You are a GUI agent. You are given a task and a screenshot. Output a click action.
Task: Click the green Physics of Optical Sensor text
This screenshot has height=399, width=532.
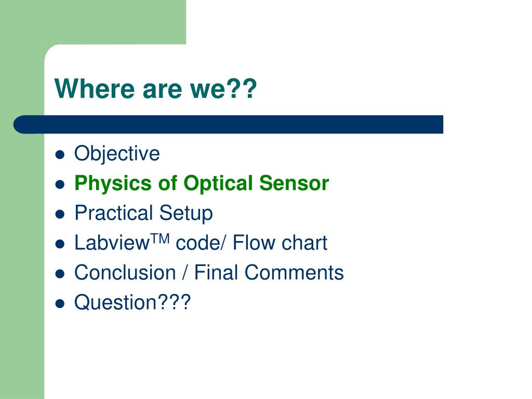(202, 183)
